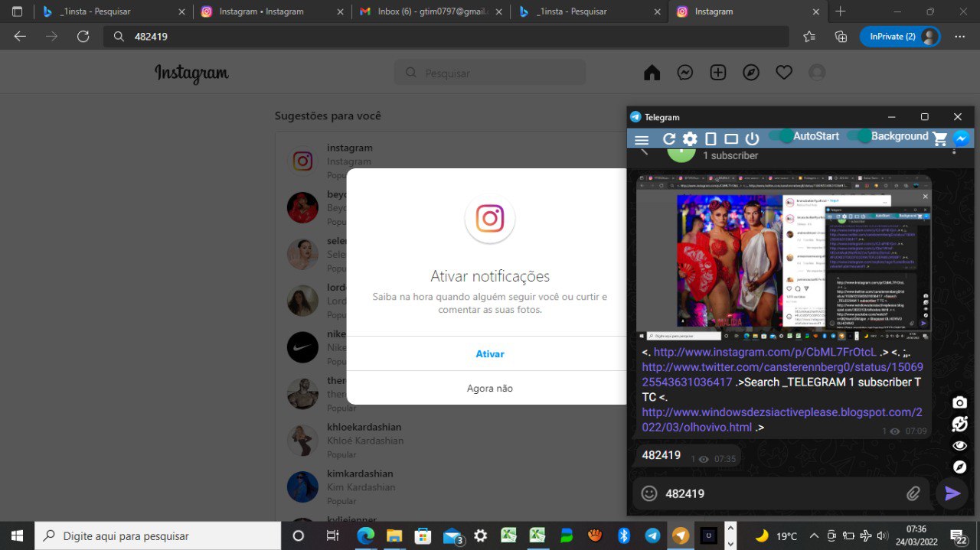Click the browser address bar showing 482419
The image size is (980, 550).
click(x=446, y=36)
